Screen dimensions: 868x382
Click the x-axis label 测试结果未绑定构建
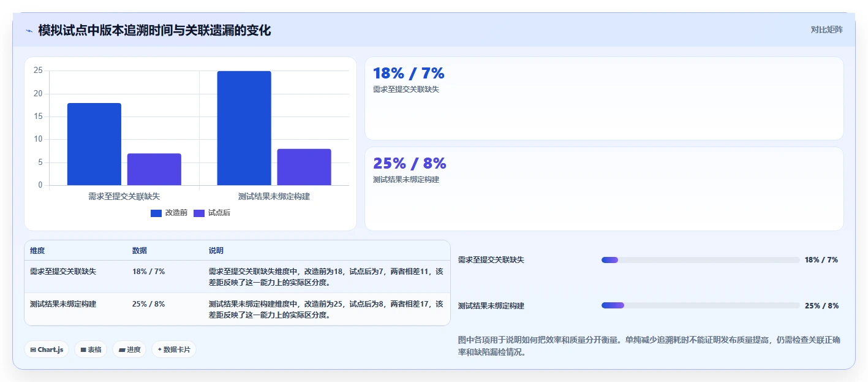(274, 196)
